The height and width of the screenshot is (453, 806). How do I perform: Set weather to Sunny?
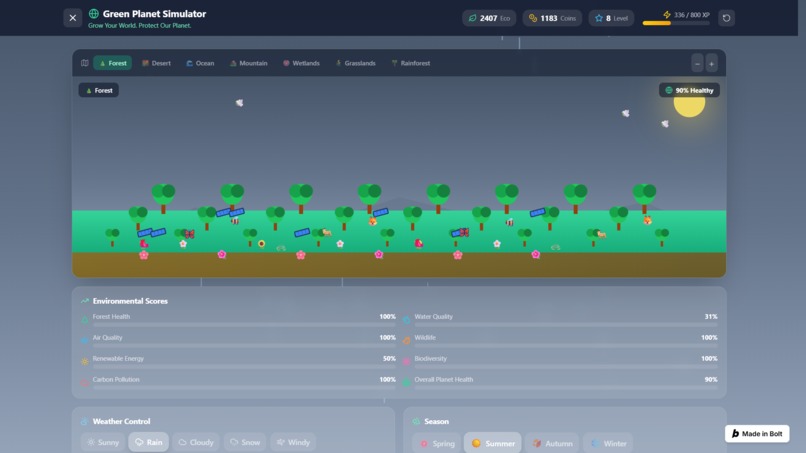click(103, 442)
